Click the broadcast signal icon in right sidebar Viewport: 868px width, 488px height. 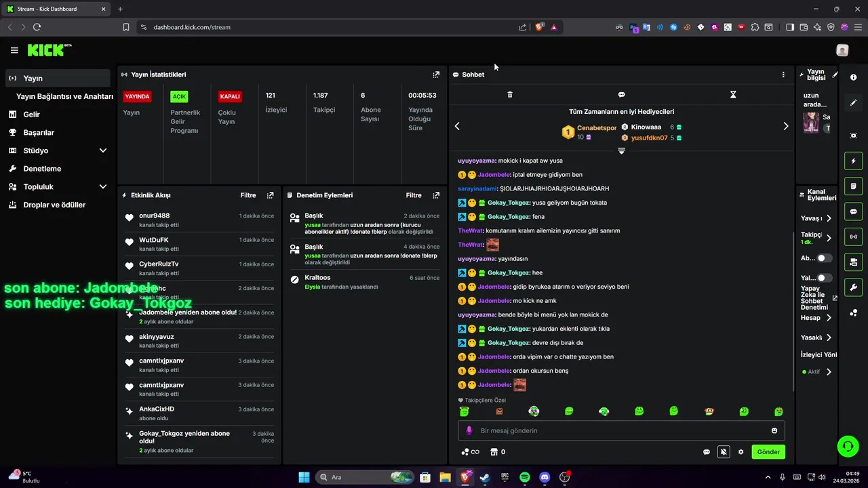(x=853, y=237)
